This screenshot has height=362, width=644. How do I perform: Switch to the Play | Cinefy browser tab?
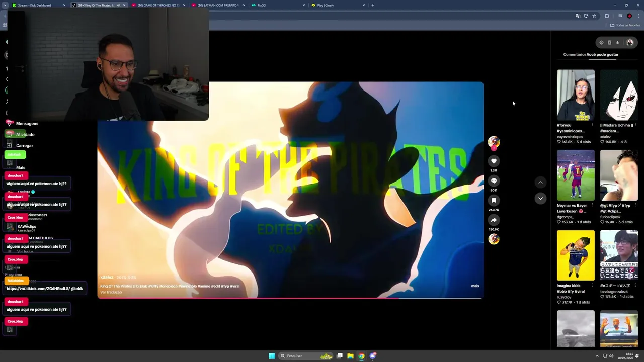pos(338,5)
